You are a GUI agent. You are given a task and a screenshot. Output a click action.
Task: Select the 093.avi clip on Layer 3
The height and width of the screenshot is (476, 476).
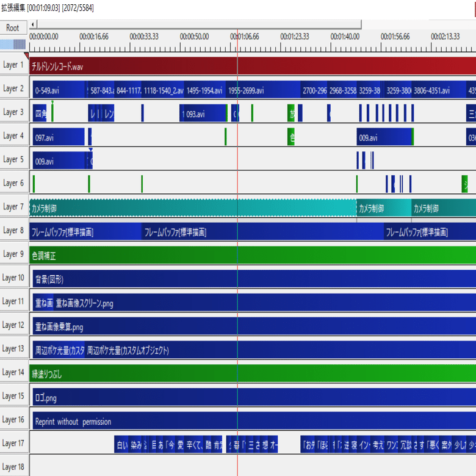coord(203,114)
